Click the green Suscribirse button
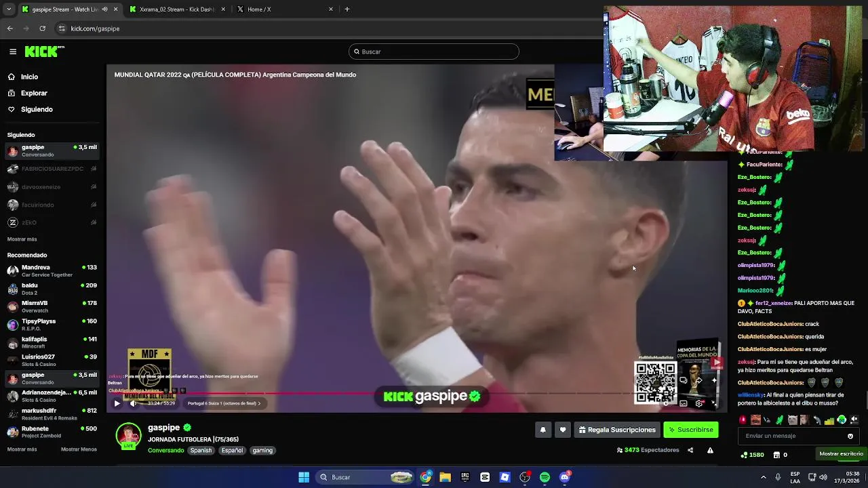 click(691, 430)
